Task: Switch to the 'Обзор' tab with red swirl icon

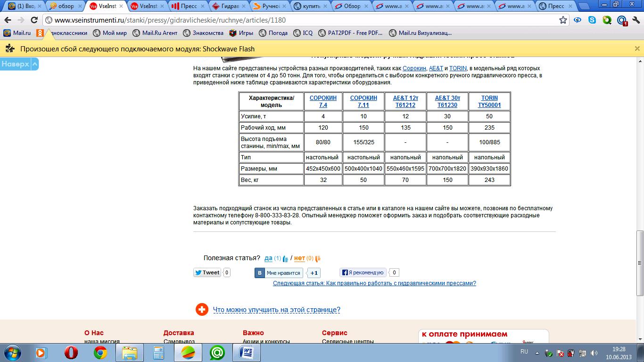Action: [349, 6]
